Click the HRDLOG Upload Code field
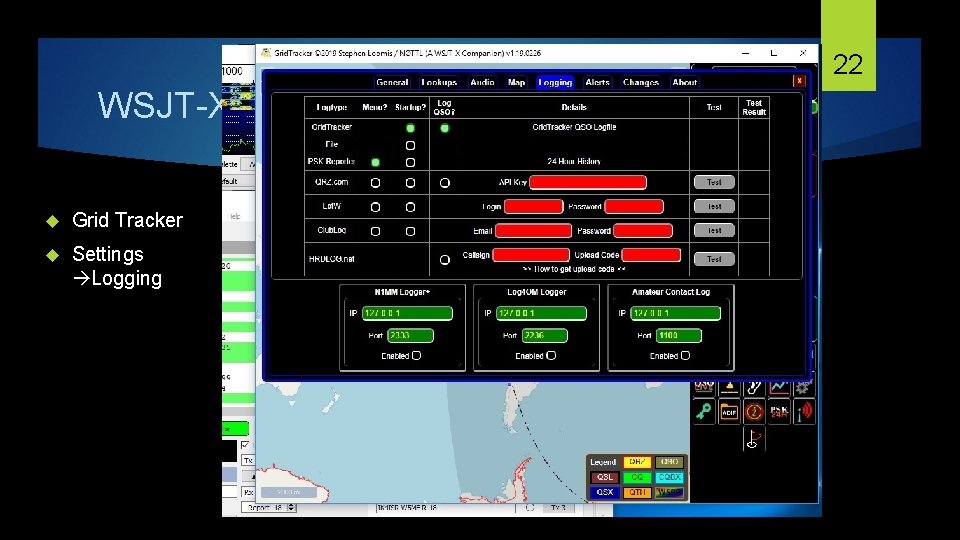Image resolution: width=960 pixels, height=540 pixels. [x=651, y=255]
